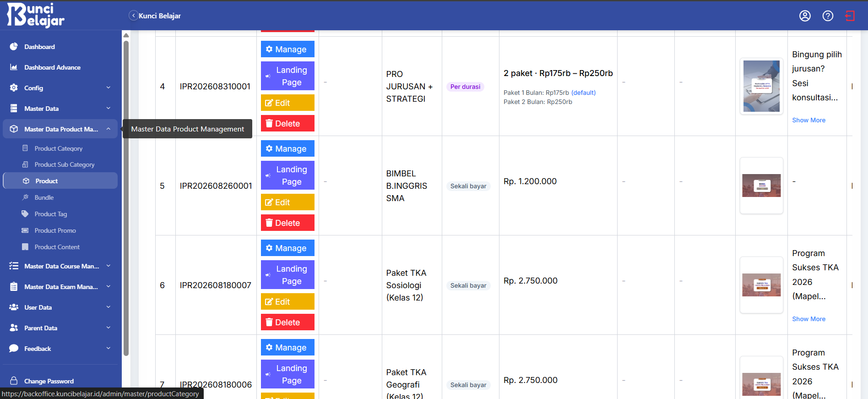The width and height of the screenshot is (868, 399).
Task: Click the Product Sub Category icon
Action: 25,164
